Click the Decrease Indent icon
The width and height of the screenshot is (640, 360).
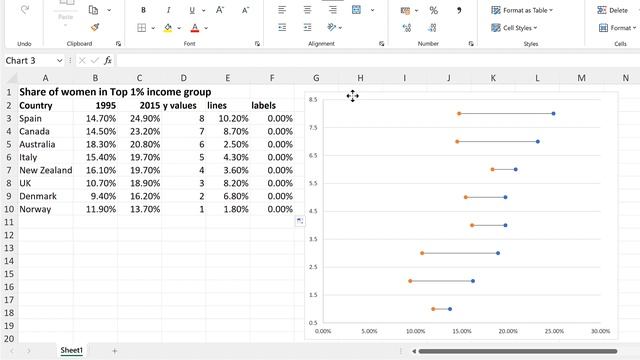(x=282, y=27)
